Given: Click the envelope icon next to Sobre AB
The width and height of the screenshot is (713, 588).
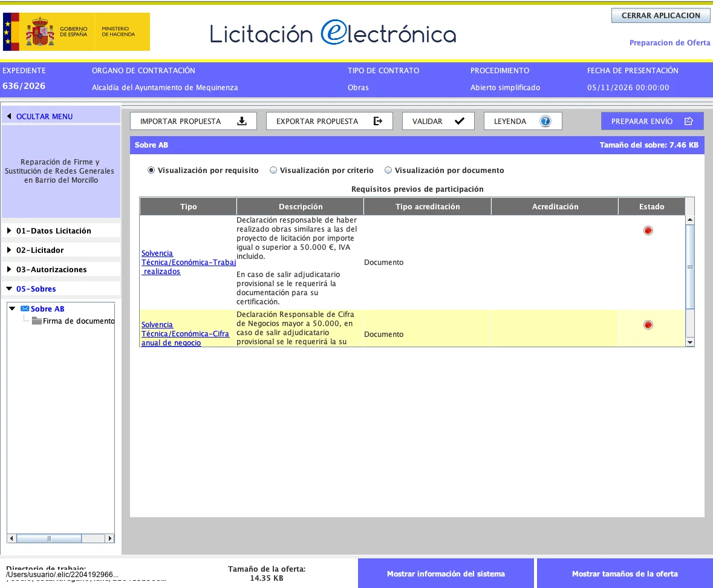Looking at the screenshot, I should [25, 309].
